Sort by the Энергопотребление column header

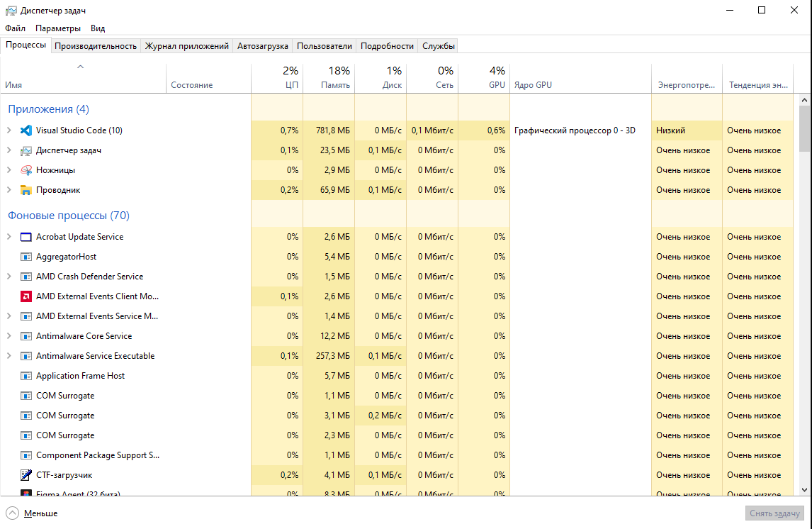[x=687, y=79]
